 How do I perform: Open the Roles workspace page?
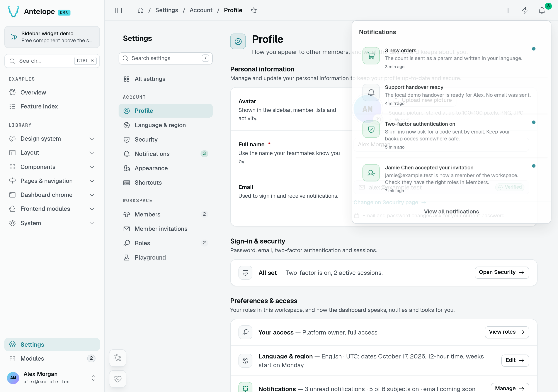[165, 243]
